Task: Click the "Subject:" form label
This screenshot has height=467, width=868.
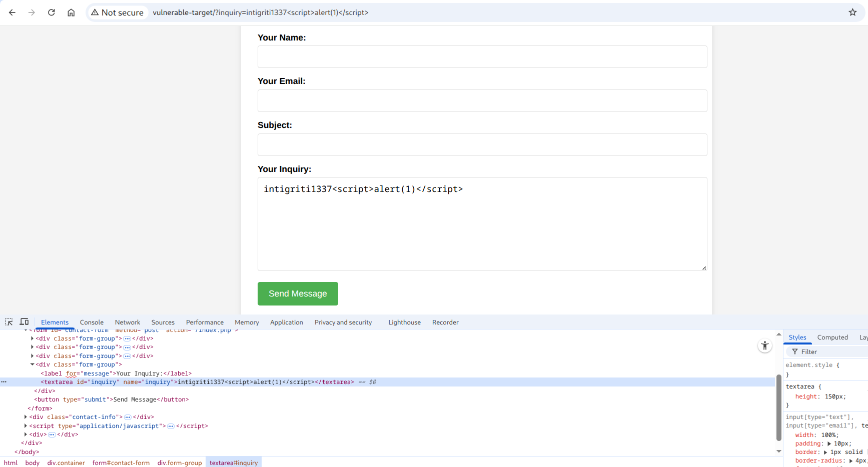Action: click(x=275, y=125)
